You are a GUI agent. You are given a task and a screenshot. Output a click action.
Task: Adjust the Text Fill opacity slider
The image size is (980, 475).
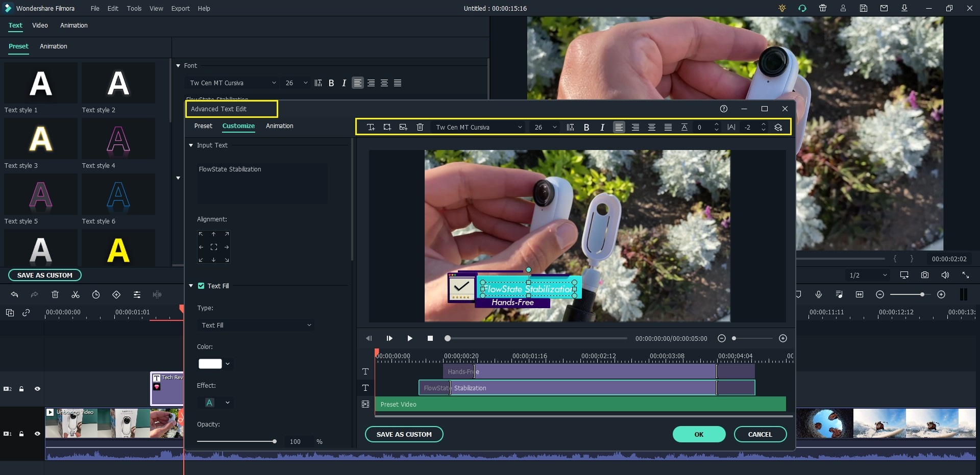pyautogui.click(x=237, y=441)
